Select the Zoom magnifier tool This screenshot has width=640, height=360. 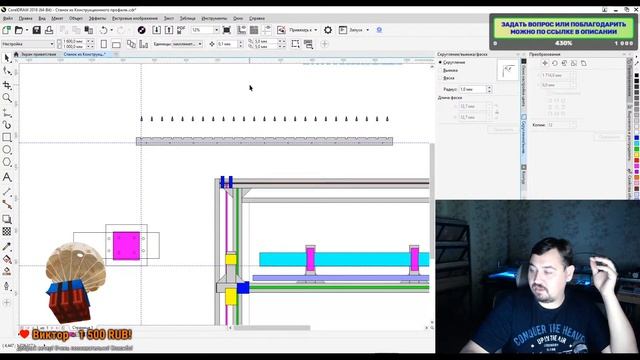[7, 98]
